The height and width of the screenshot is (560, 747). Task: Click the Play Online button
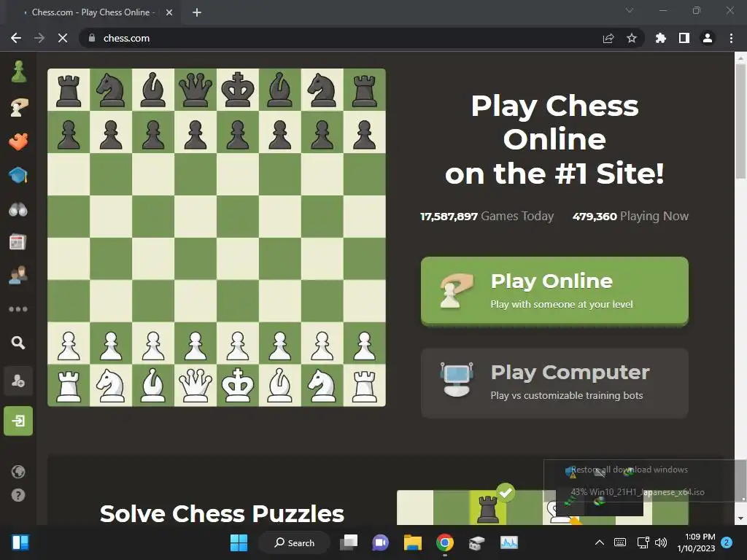[x=554, y=292]
